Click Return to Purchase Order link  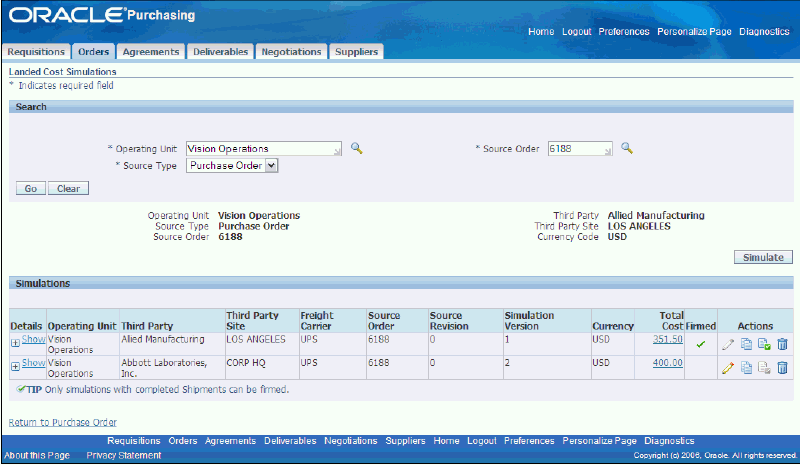63,422
